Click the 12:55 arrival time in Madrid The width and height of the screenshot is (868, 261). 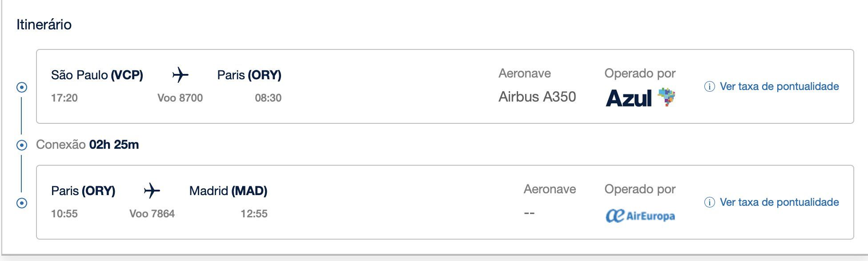(254, 214)
